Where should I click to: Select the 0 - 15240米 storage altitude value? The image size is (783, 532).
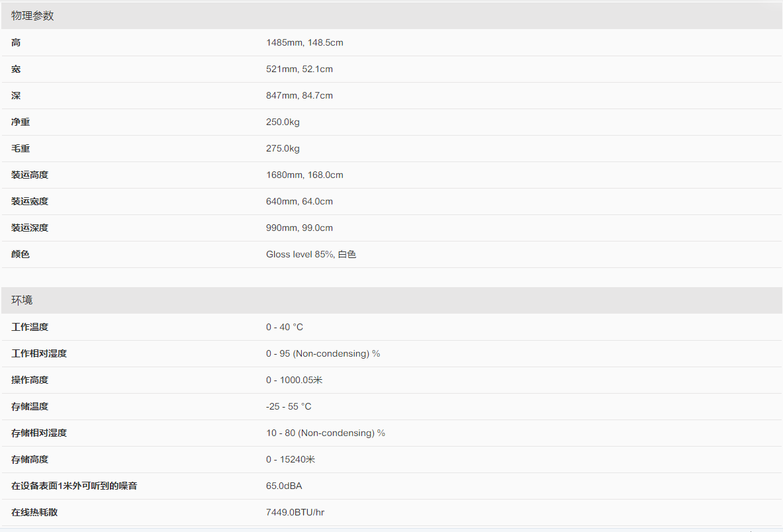(x=291, y=460)
